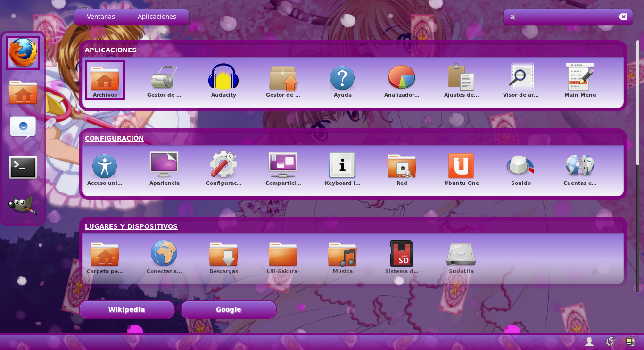Image resolution: width=644 pixels, height=350 pixels.
Task: Open the Red network settings
Action: tap(402, 168)
